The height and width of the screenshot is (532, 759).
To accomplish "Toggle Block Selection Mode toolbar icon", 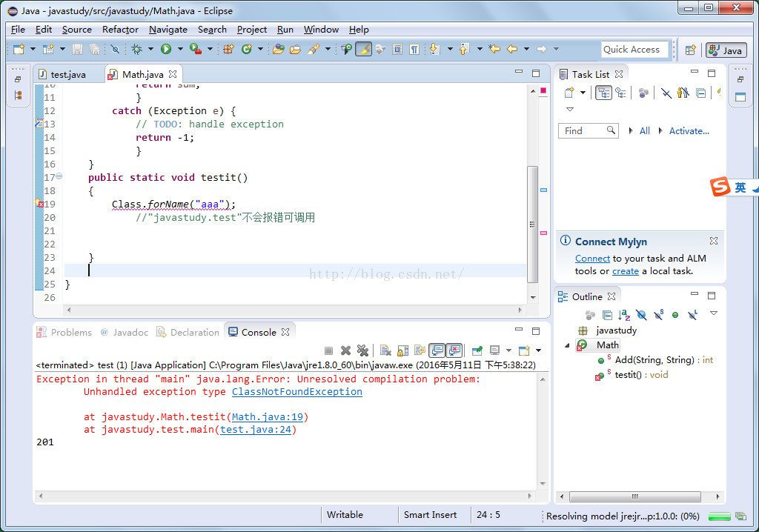I will click(397, 49).
